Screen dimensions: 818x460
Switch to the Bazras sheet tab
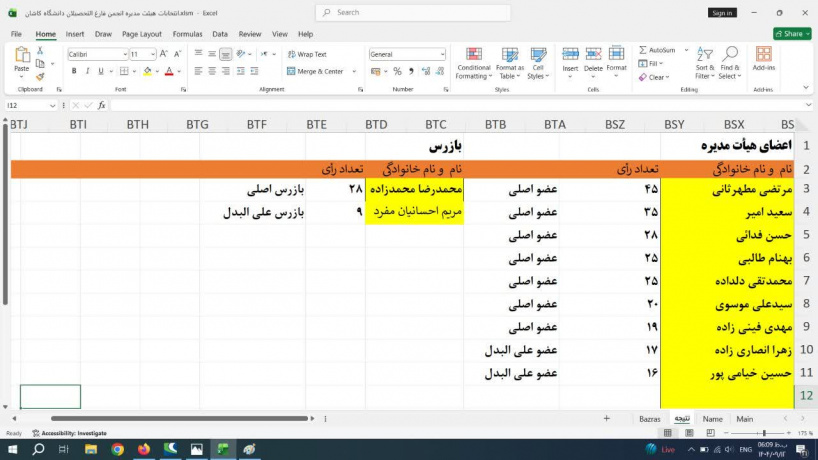[x=649, y=419]
